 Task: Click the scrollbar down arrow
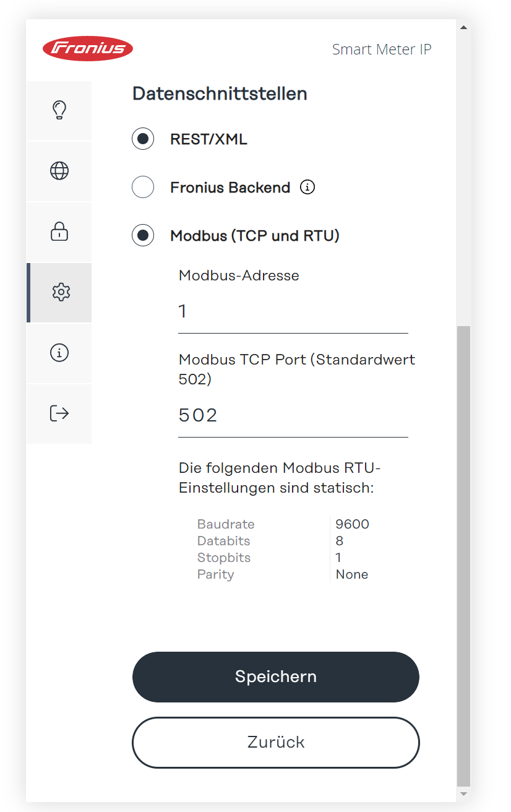(463, 793)
